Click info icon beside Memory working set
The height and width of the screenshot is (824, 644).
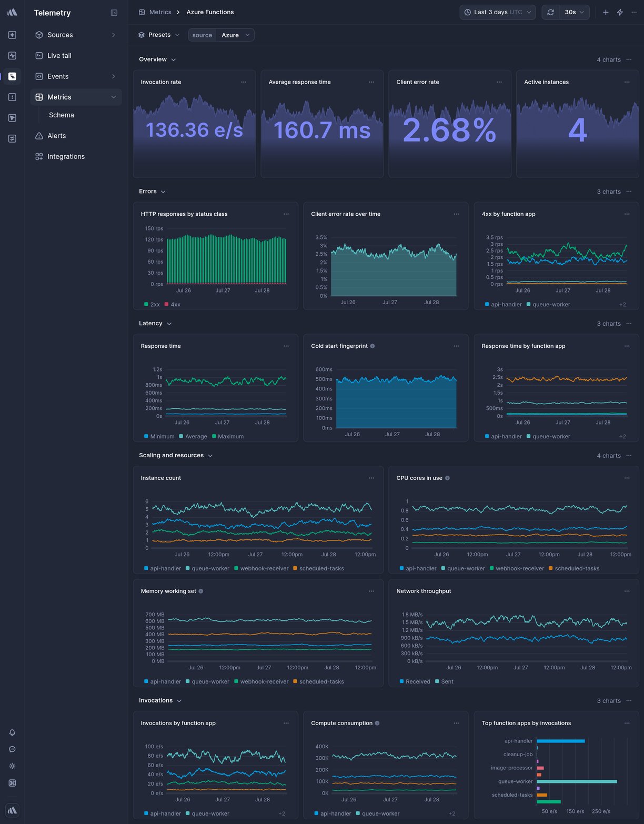tap(201, 591)
